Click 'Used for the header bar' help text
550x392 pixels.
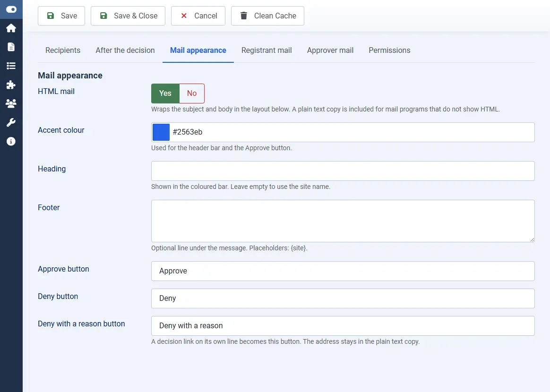click(x=221, y=148)
